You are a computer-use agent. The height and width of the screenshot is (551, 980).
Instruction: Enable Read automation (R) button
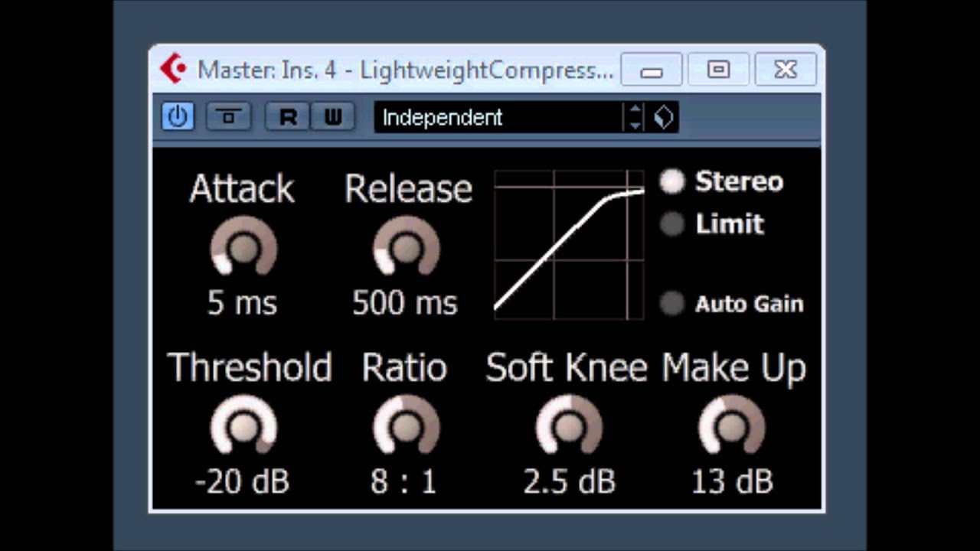click(288, 117)
